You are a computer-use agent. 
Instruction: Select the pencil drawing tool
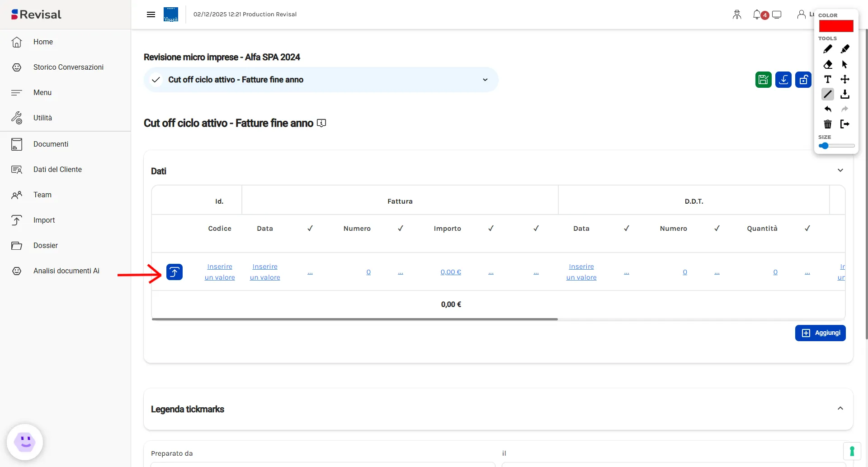pos(827,49)
